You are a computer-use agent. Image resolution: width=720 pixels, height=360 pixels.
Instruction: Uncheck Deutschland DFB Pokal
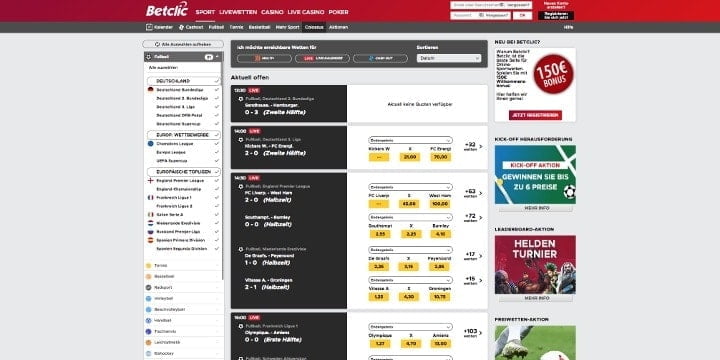tap(217, 115)
